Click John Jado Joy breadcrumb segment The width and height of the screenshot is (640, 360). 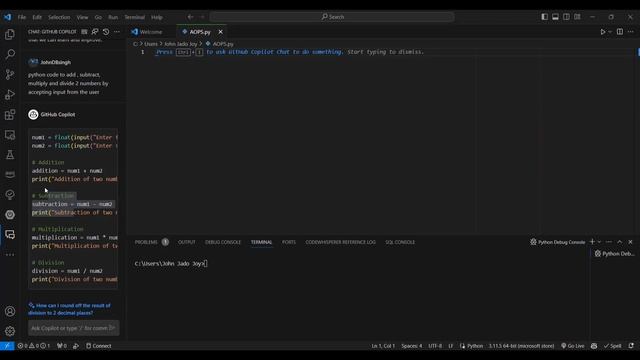(x=181, y=44)
